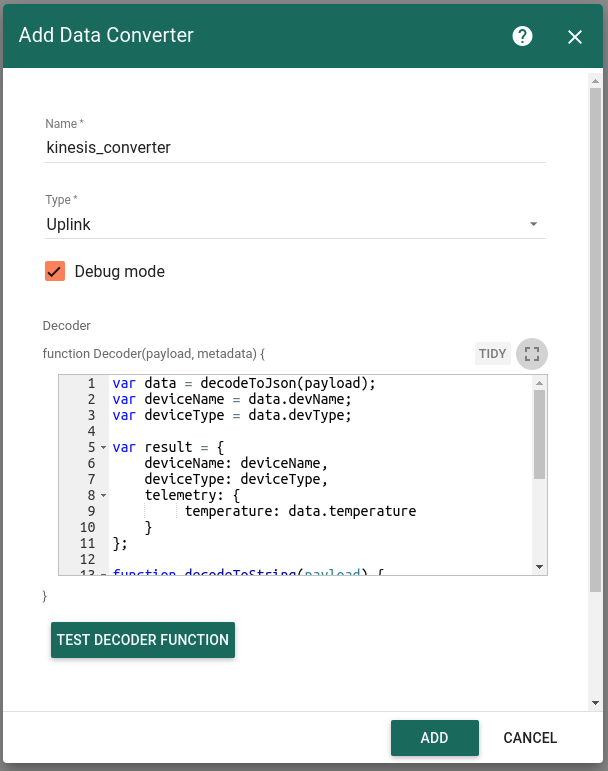Open the help question mark icon

click(x=522, y=36)
